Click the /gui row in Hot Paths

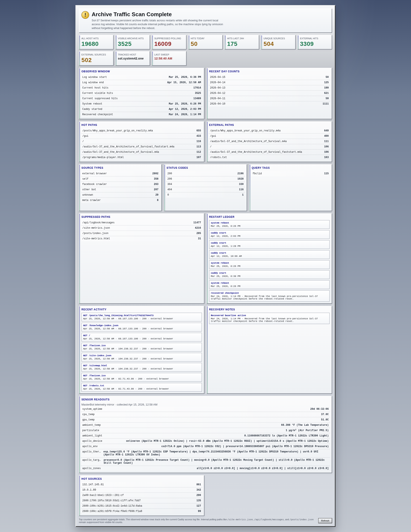(142, 136)
